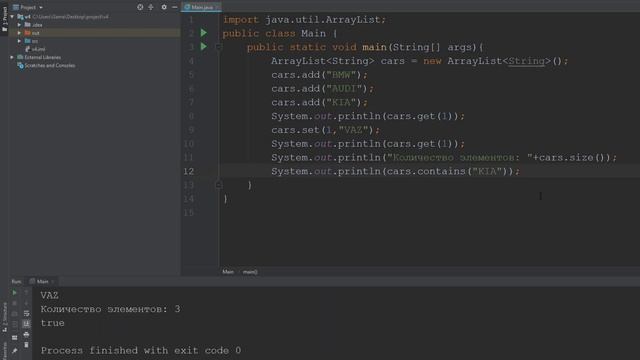Click Main in editor breadcrumb bar
This screenshot has height=360, width=640.
pos(228,272)
